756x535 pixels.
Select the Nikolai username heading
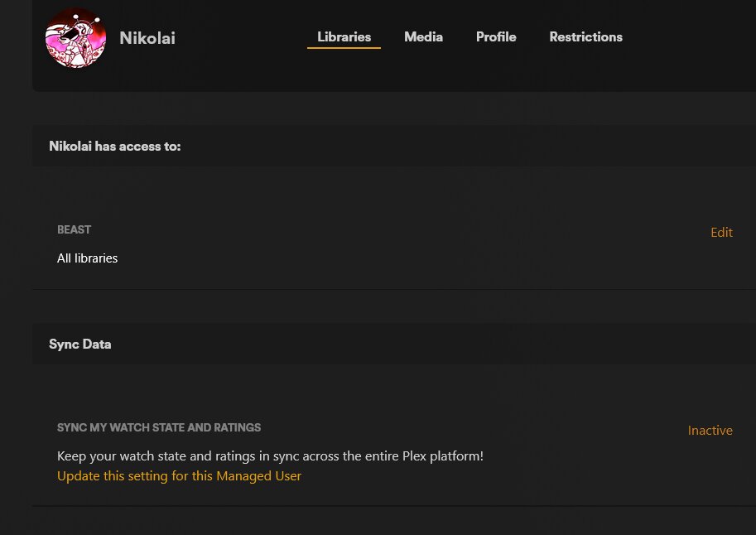(147, 38)
